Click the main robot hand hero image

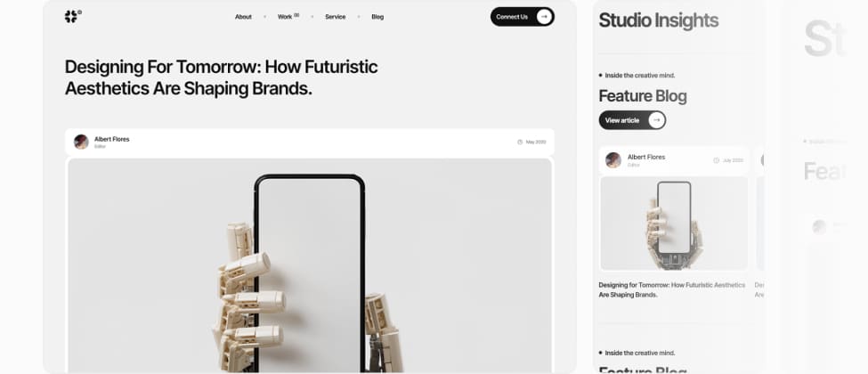click(x=310, y=265)
